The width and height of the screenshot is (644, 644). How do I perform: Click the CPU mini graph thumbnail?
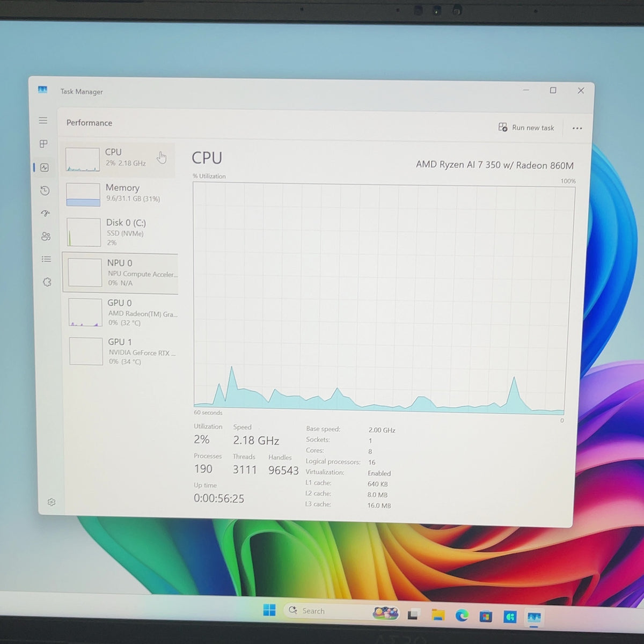83,160
